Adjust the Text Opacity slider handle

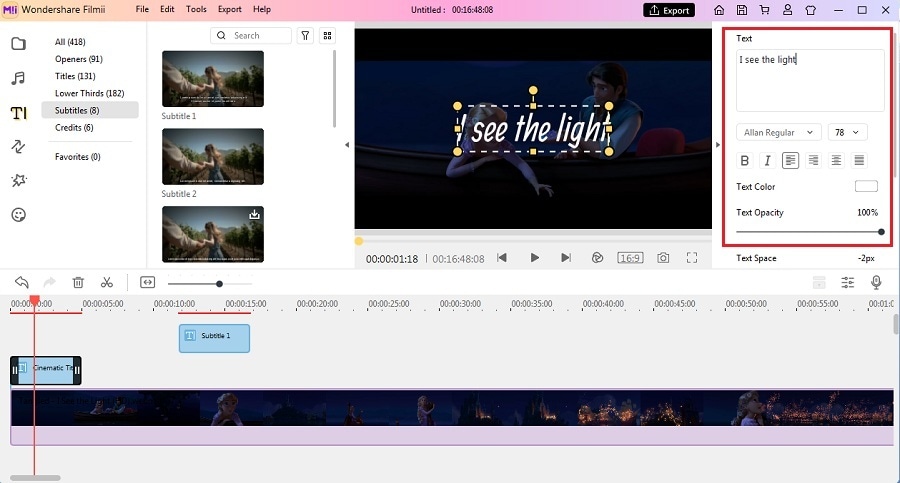click(x=881, y=232)
